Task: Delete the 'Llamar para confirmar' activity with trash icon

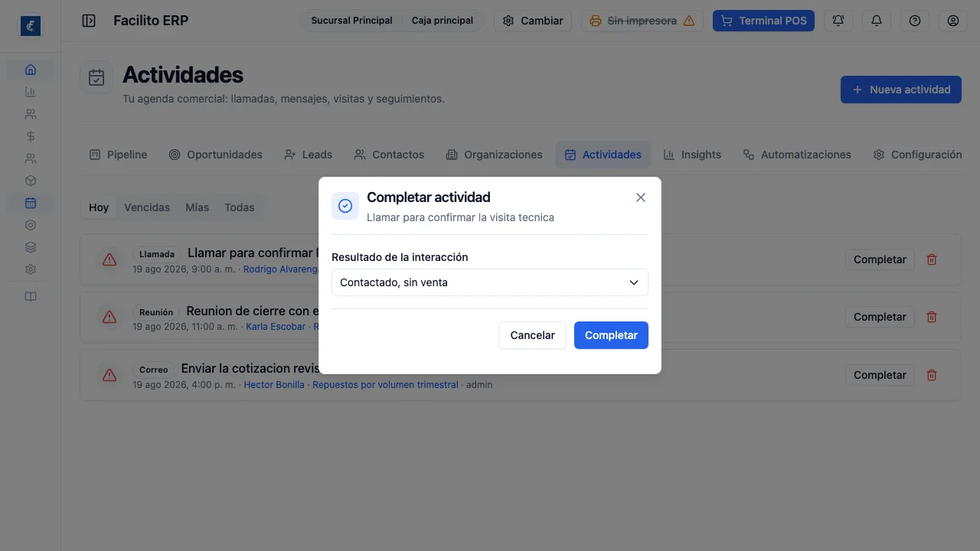Action: 932,259
